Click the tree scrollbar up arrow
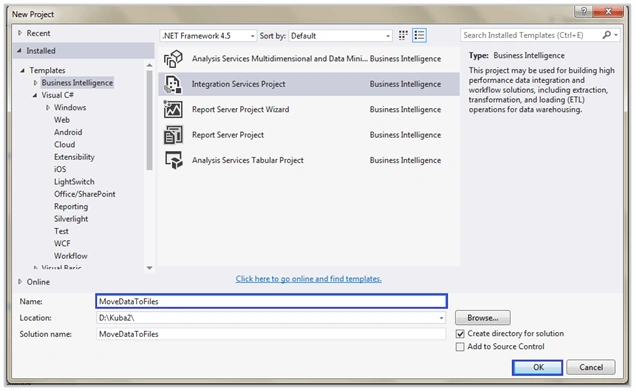 [x=149, y=65]
